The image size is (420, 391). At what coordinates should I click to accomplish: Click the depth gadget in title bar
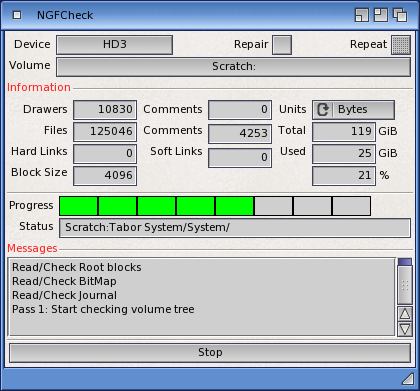pos(400,15)
